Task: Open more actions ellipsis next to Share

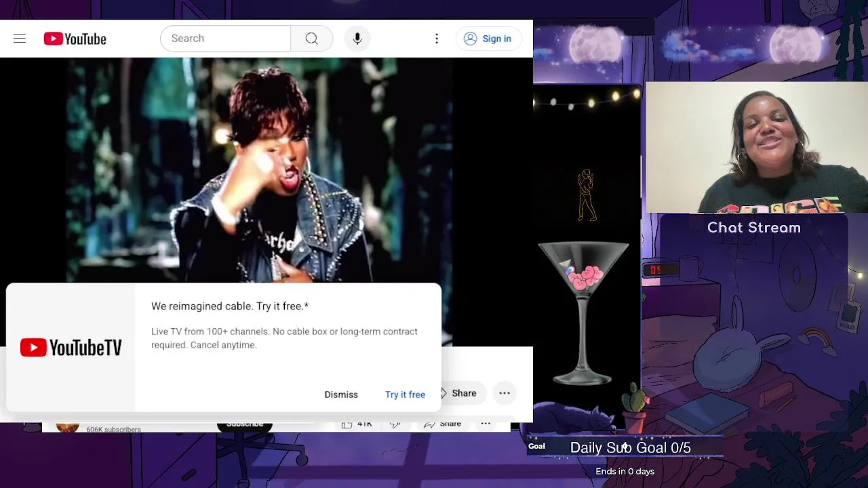Action: (505, 393)
